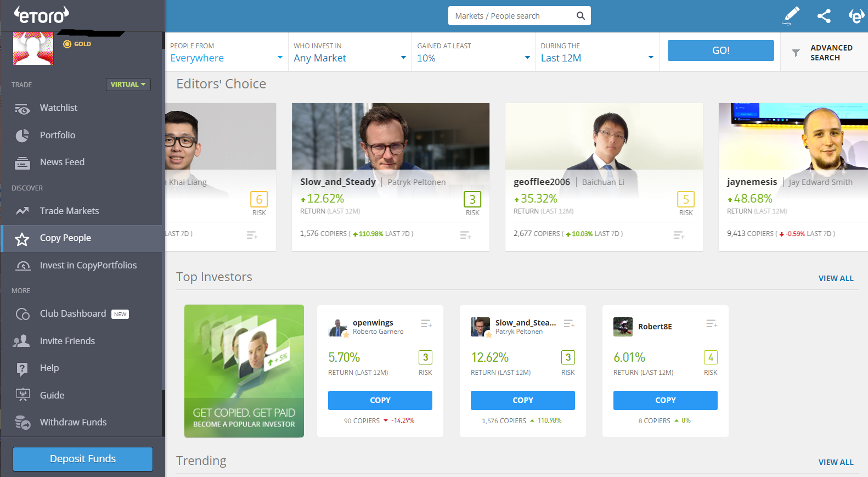Click openwings investor name
Image resolution: width=868 pixels, height=477 pixels.
coord(373,323)
